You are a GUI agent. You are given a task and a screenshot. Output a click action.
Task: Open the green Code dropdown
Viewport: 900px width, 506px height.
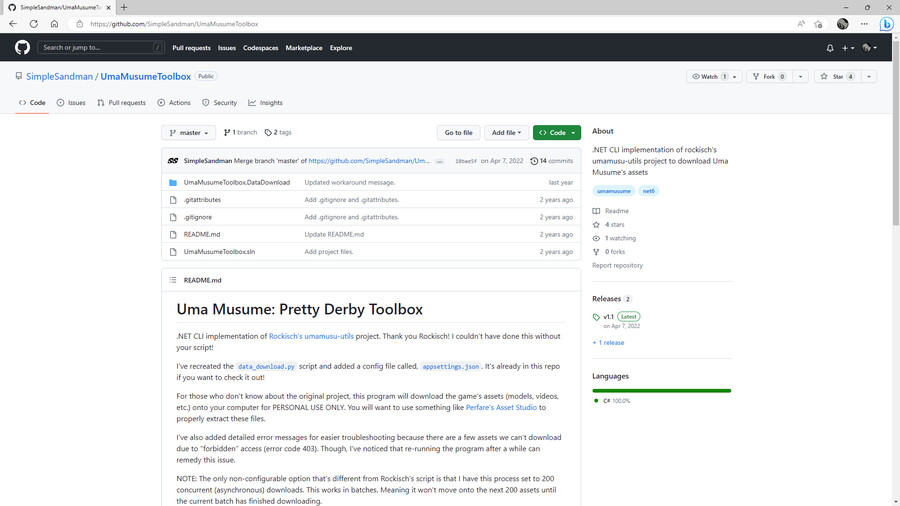tap(557, 133)
